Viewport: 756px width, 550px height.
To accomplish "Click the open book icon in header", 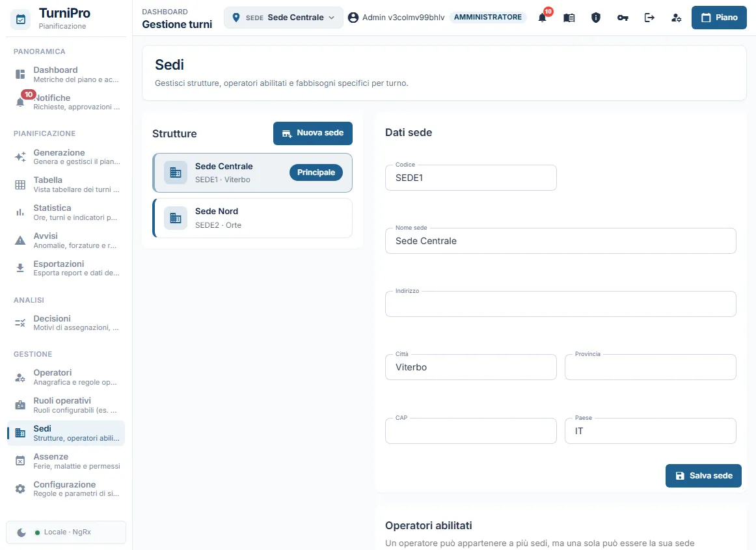I will (x=569, y=18).
